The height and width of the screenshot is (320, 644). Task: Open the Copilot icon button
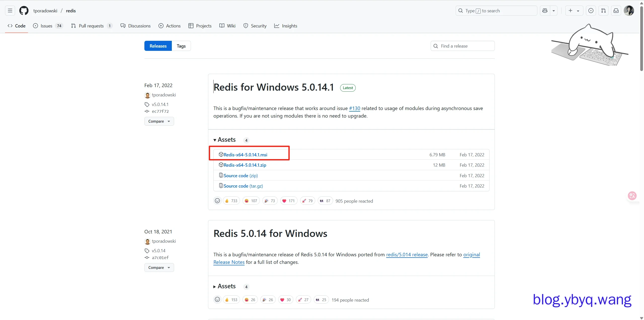[545, 11]
